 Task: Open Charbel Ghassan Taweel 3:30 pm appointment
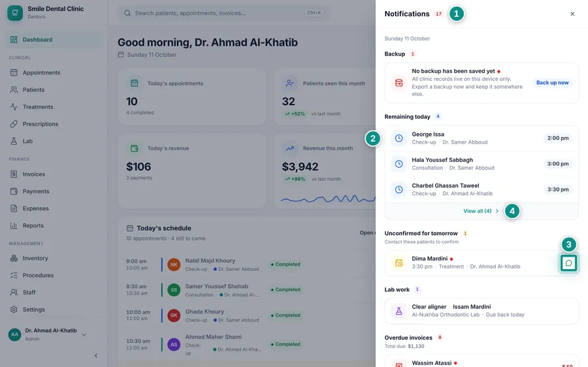pos(482,189)
